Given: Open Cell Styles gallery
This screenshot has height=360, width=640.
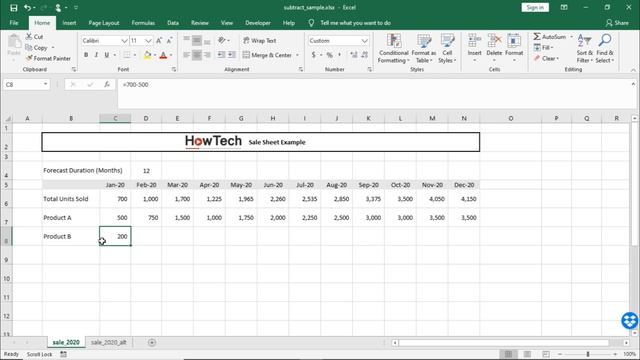Looking at the screenshot, I should [447, 49].
